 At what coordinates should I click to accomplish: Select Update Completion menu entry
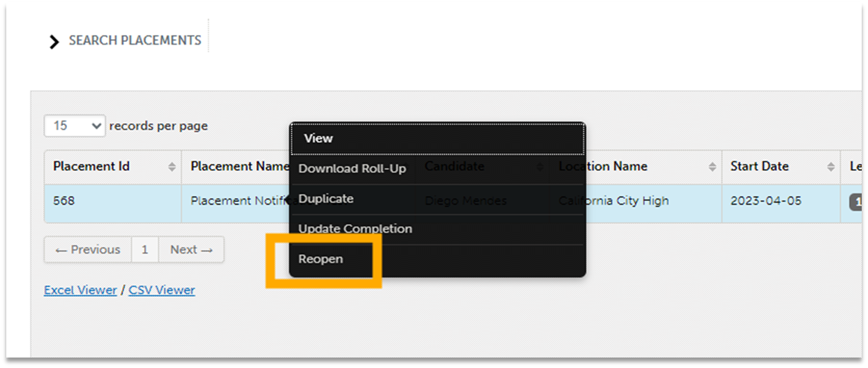point(437,229)
